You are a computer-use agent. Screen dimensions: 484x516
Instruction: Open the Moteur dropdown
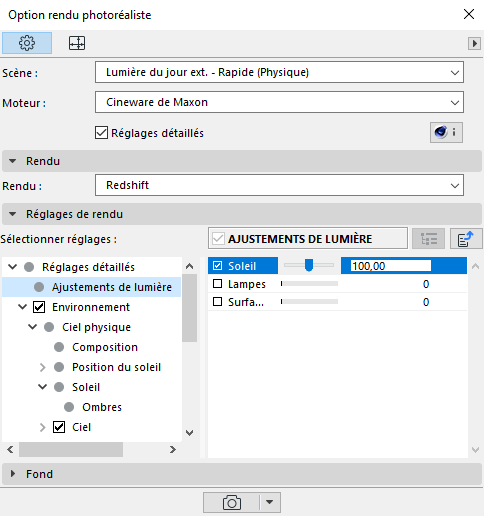[279, 102]
